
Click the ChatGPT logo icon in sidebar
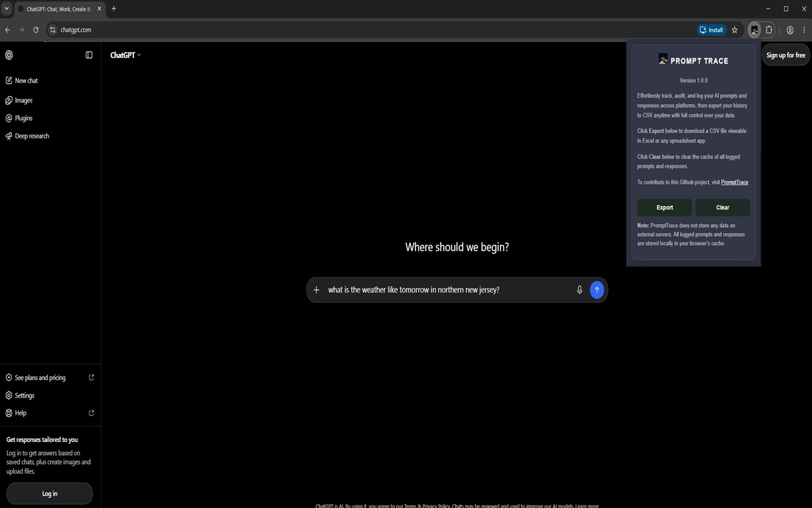coord(9,55)
